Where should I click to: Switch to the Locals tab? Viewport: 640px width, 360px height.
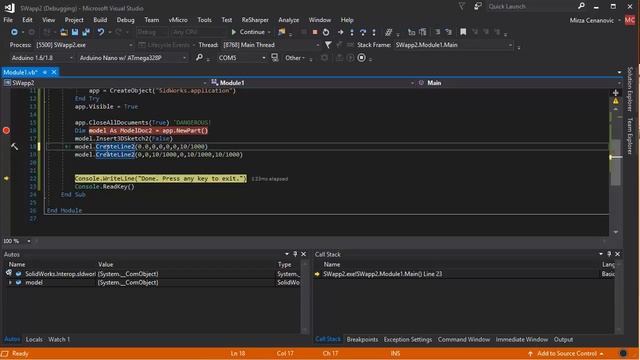pos(34,339)
